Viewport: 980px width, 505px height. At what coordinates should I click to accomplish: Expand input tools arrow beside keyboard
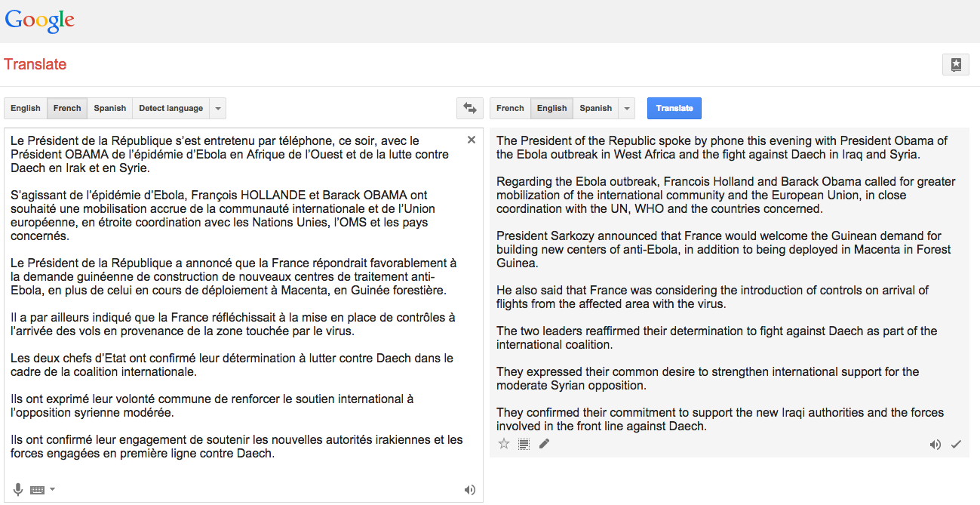coord(52,490)
